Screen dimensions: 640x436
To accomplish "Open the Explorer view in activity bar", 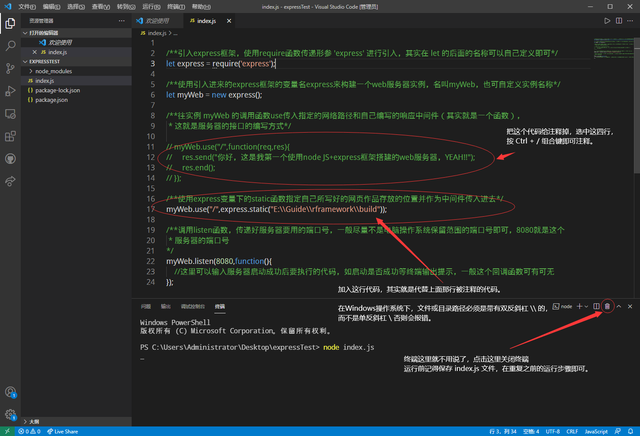I will click(x=10, y=23).
